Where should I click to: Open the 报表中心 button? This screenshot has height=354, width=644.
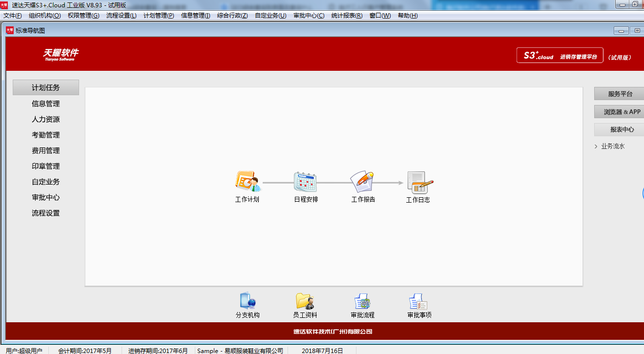tap(620, 129)
